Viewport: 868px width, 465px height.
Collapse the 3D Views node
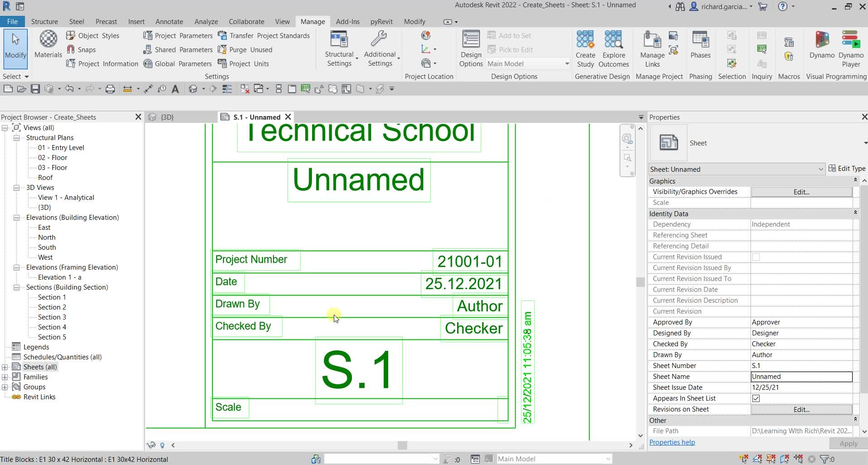[x=16, y=188]
